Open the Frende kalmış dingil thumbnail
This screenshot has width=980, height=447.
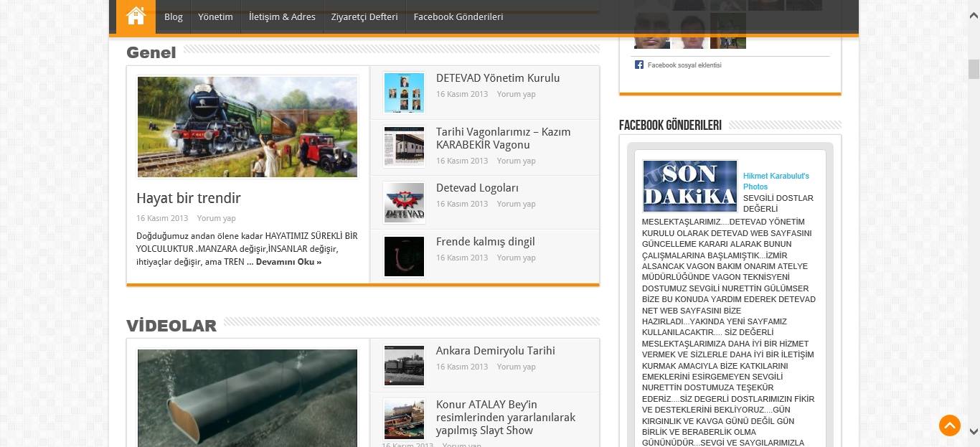pyautogui.click(x=404, y=256)
